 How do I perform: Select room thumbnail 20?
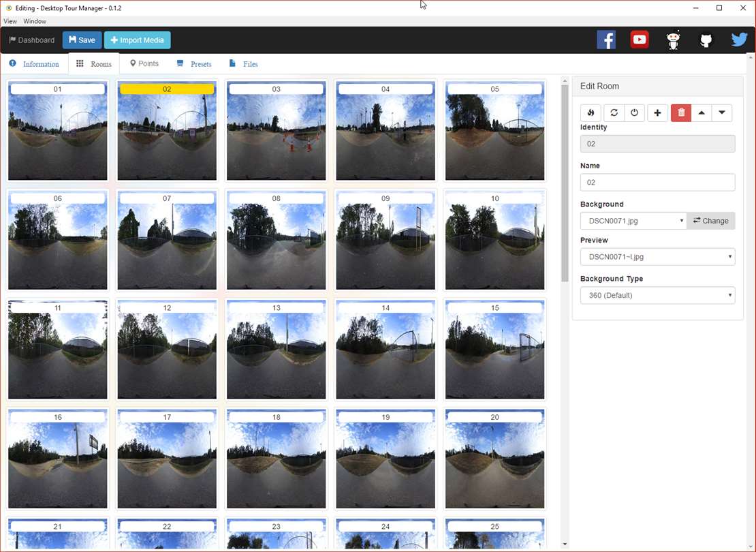494,459
